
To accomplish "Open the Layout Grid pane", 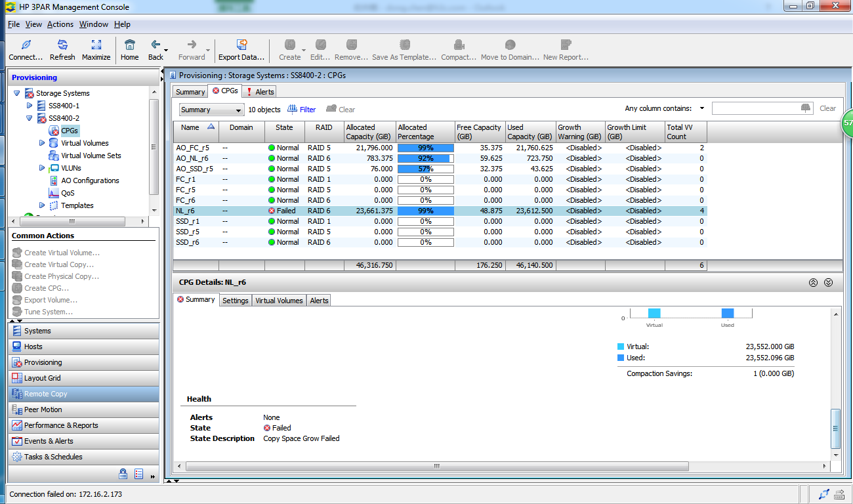I will (x=83, y=378).
